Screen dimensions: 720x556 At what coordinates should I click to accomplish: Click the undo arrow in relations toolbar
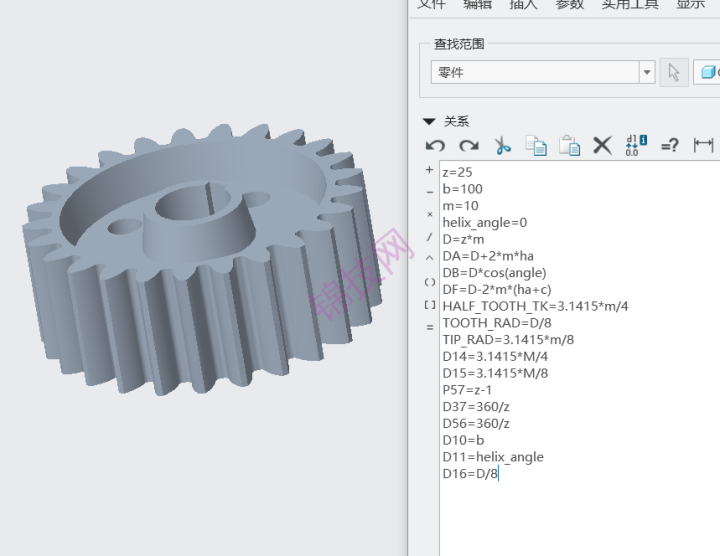click(x=435, y=146)
